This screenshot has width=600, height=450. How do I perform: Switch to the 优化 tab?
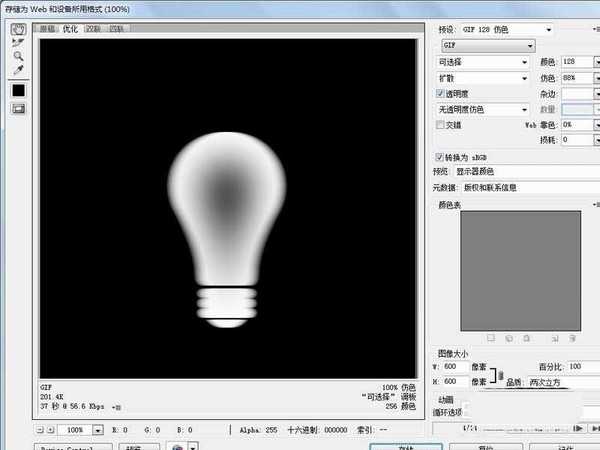pyautogui.click(x=70, y=29)
